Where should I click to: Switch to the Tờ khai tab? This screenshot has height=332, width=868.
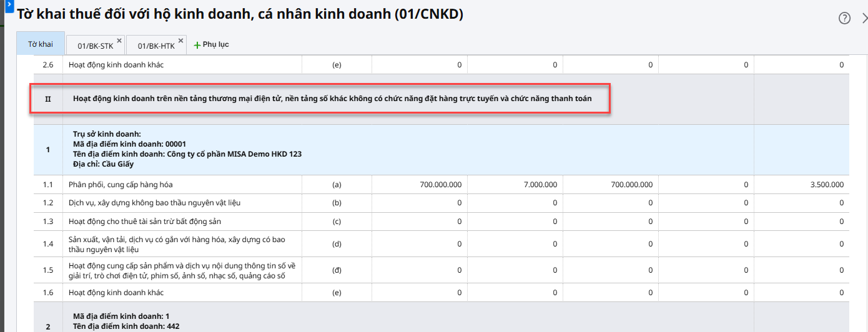click(41, 44)
